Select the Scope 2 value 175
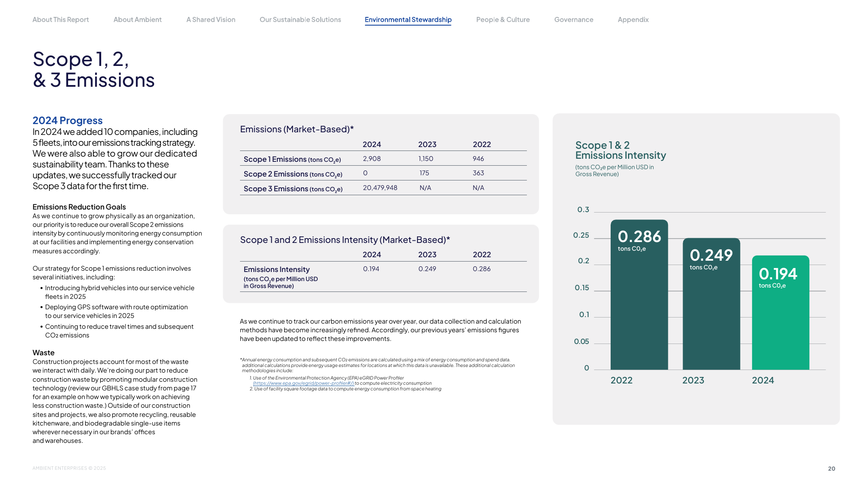This screenshot has height=488, width=868. click(424, 173)
